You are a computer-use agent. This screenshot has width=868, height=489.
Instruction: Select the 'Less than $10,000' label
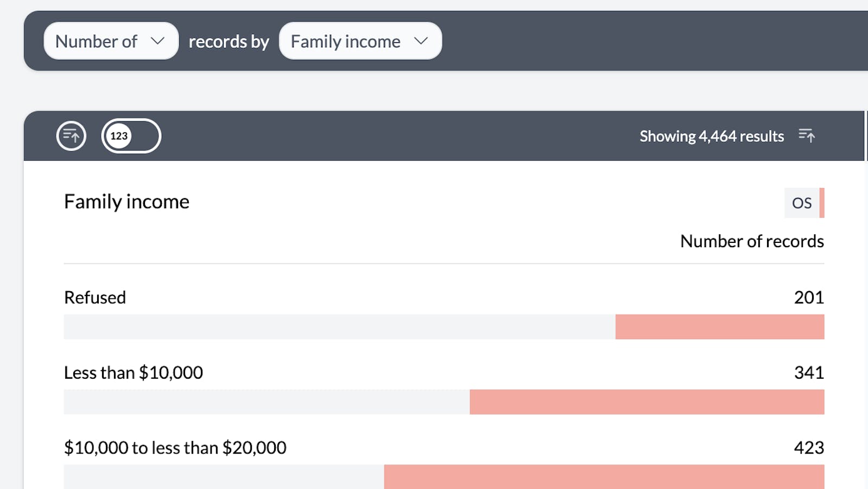click(134, 373)
